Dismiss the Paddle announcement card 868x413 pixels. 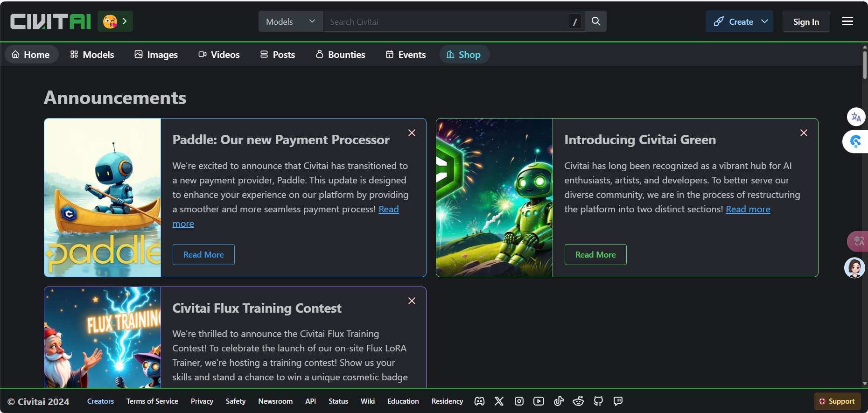click(x=412, y=133)
